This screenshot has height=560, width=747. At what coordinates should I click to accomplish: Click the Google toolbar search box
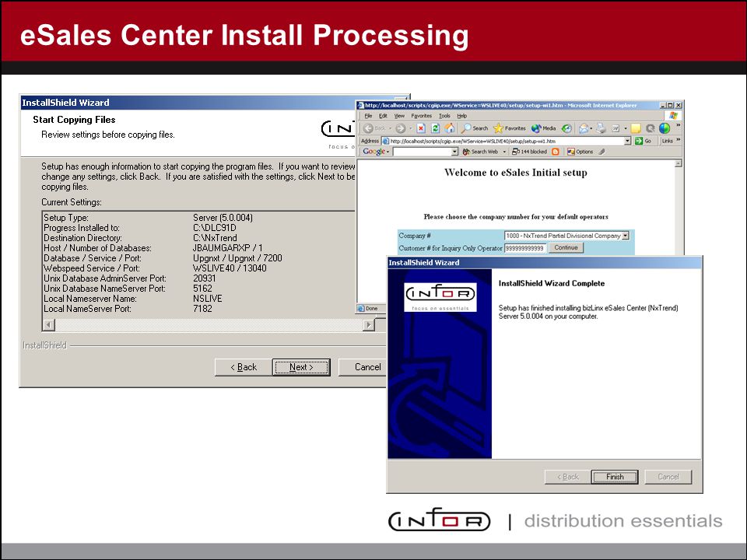(x=426, y=152)
